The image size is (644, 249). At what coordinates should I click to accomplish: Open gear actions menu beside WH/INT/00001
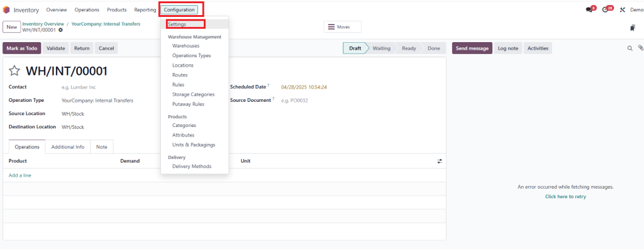(61, 30)
